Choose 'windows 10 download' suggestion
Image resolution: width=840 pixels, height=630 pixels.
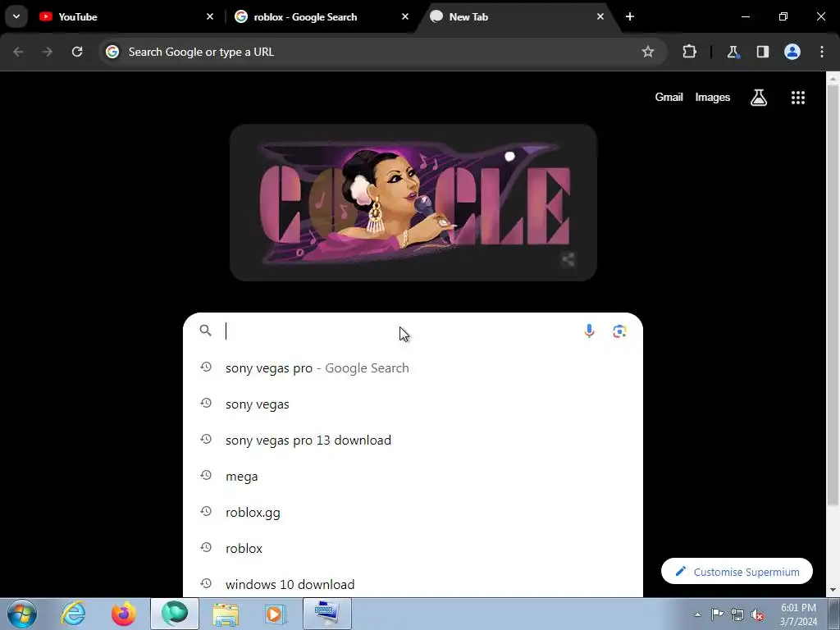click(x=413, y=583)
